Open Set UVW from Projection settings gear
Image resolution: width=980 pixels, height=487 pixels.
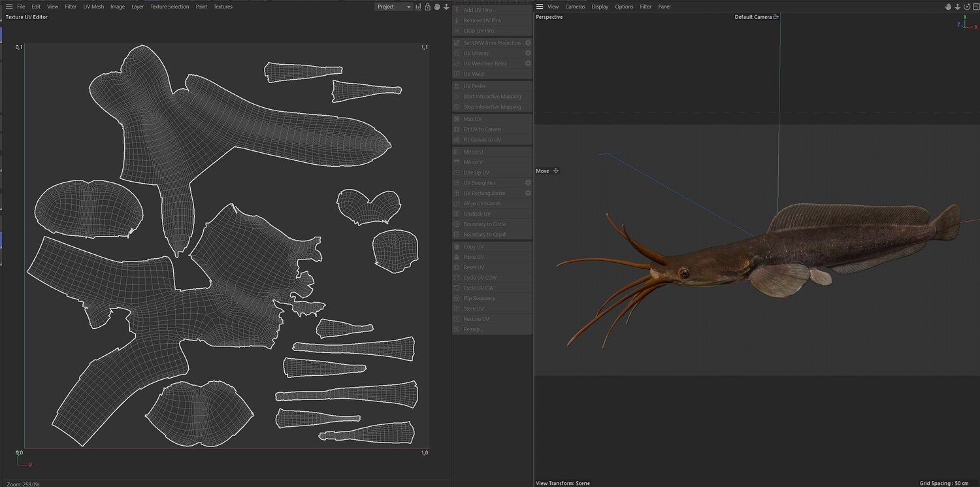point(528,43)
